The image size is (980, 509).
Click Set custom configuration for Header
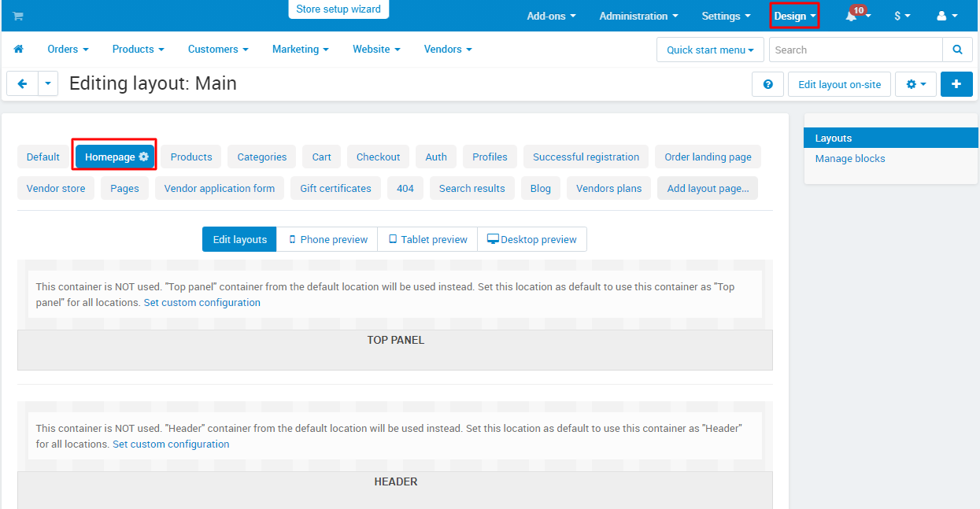(x=171, y=444)
